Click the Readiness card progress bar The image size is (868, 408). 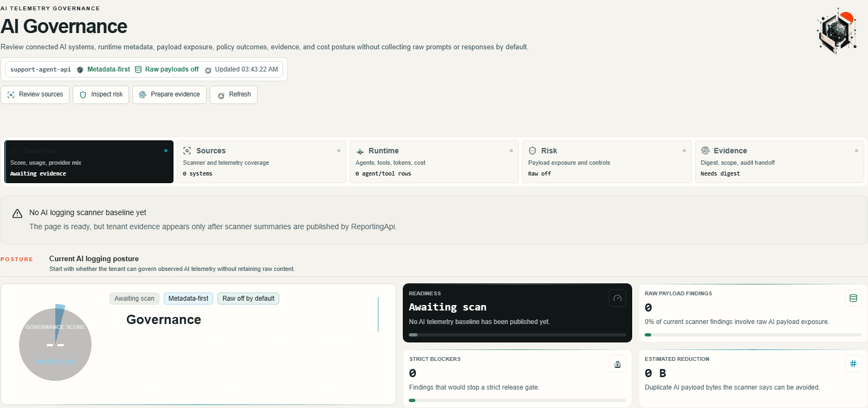click(x=517, y=335)
